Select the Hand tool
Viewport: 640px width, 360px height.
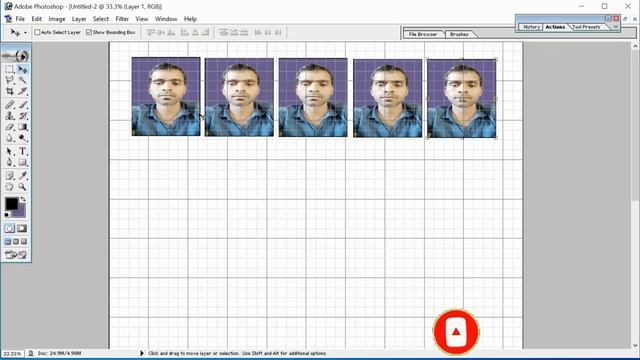tap(10, 187)
